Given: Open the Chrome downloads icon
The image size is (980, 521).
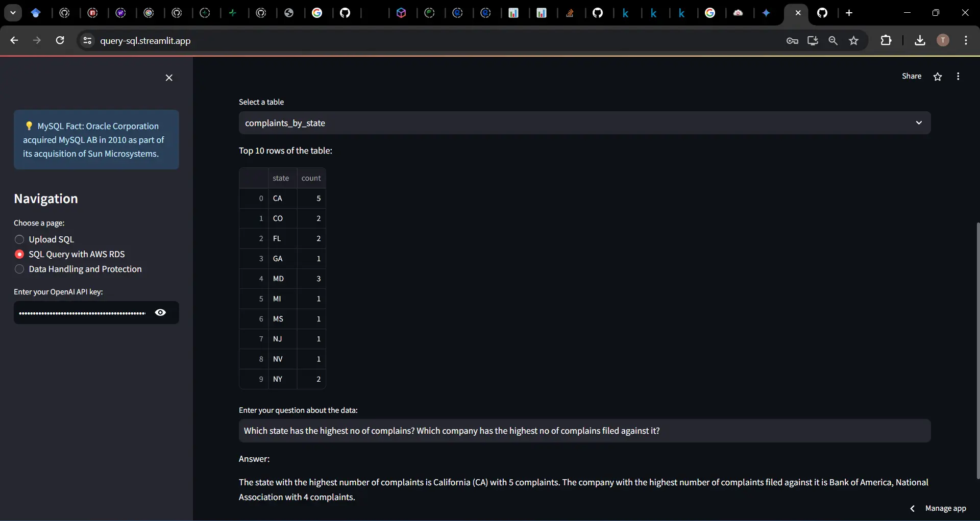Looking at the screenshot, I should [920, 40].
